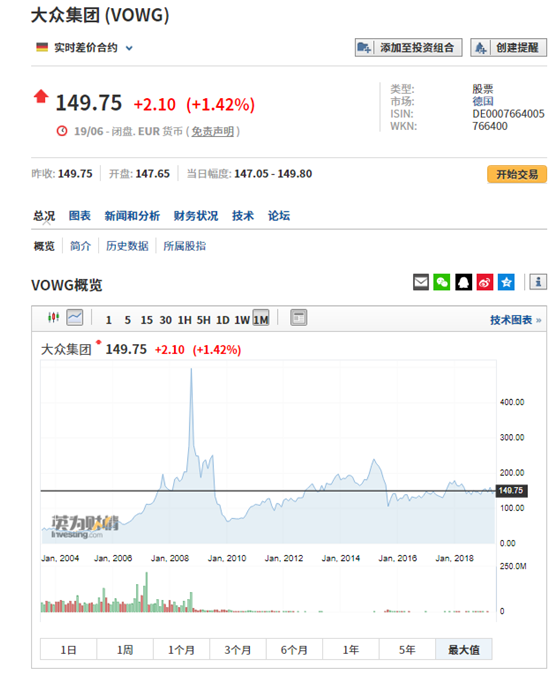
Task: Click the 149.75 price marker on chart axis
Action: tap(511, 490)
